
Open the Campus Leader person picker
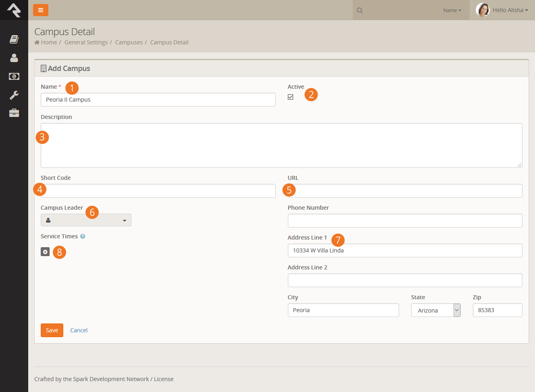click(86, 220)
